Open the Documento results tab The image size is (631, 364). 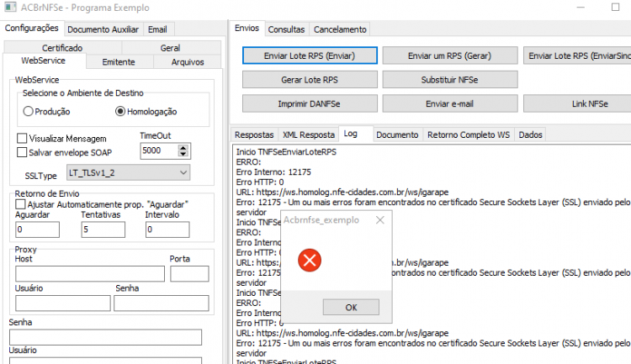(x=397, y=135)
